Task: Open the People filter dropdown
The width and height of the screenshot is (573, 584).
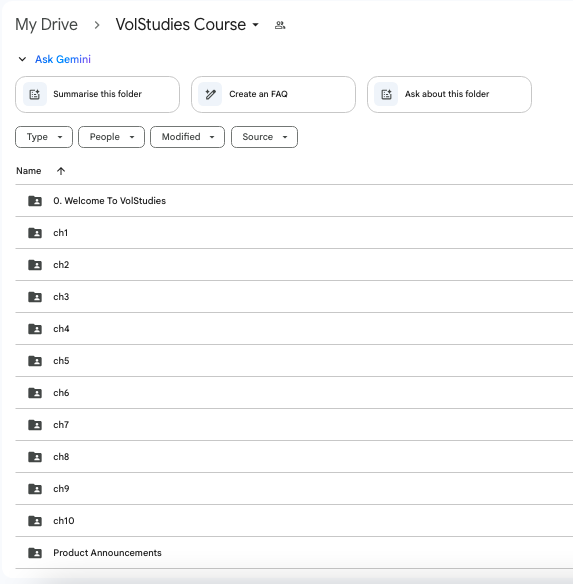Action: (x=111, y=137)
